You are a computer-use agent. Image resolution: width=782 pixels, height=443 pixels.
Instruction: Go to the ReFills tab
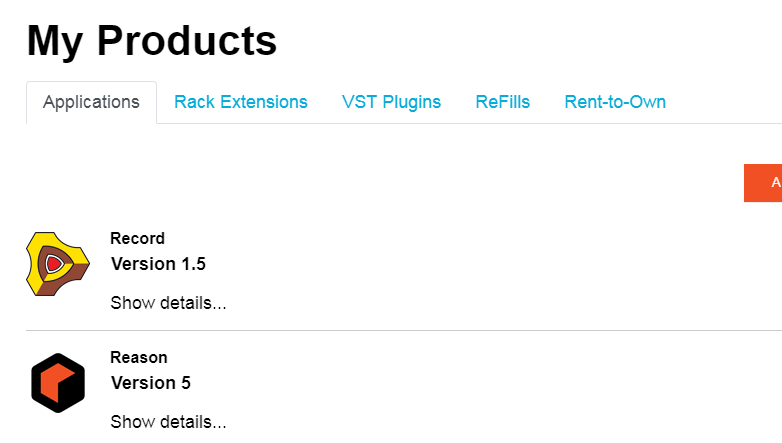(x=503, y=102)
